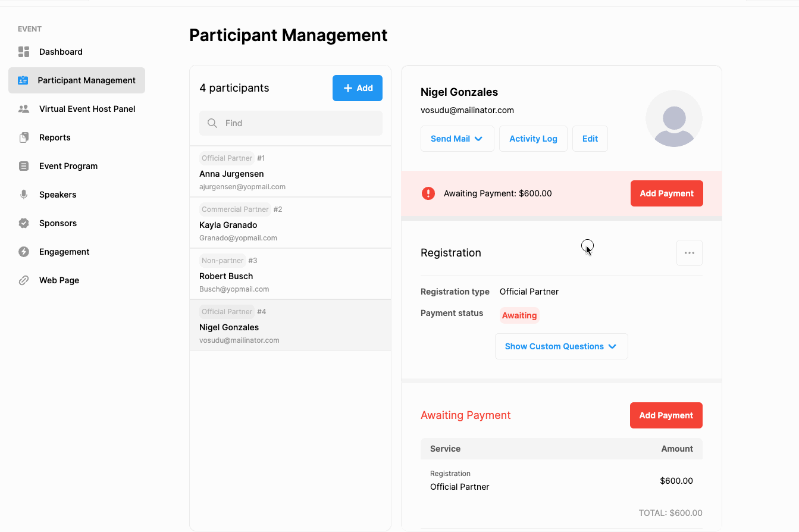Click the Web Page link icon

[24, 280]
